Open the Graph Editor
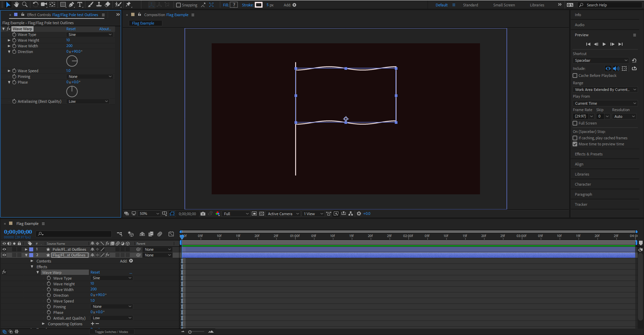Image resolution: width=644 pixels, height=335 pixels. [x=171, y=234]
